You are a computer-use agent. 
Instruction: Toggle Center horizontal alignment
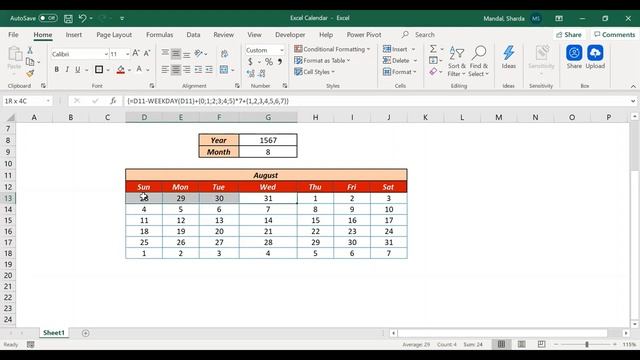pyautogui.click(x=176, y=70)
